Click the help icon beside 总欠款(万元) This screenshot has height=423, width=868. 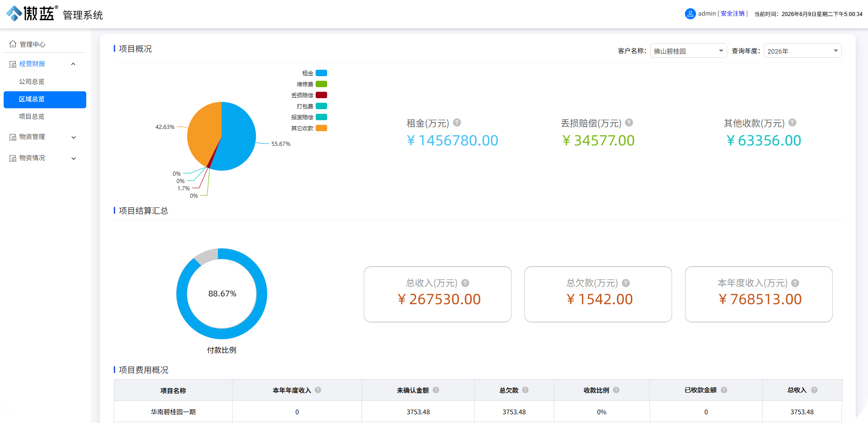626,283
